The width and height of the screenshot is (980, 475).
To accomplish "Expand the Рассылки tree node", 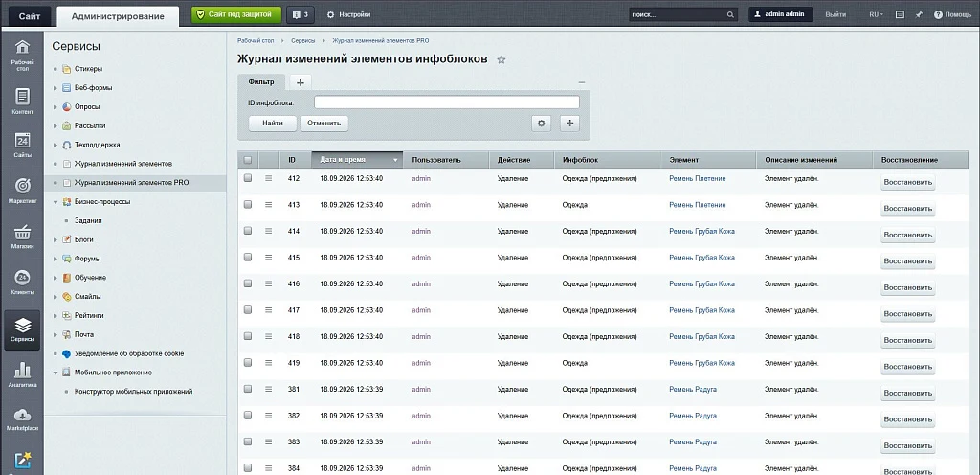I will coord(56,125).
